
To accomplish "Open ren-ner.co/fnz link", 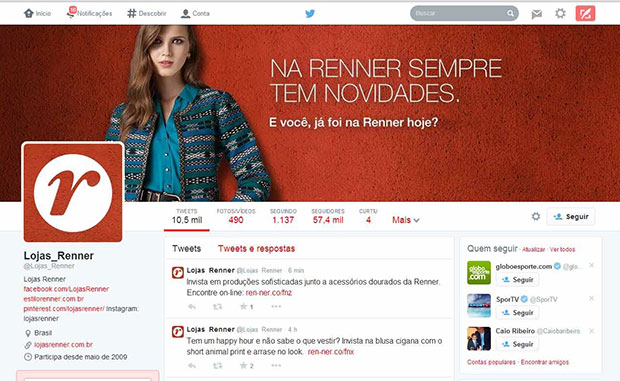I will coord(268,293).
